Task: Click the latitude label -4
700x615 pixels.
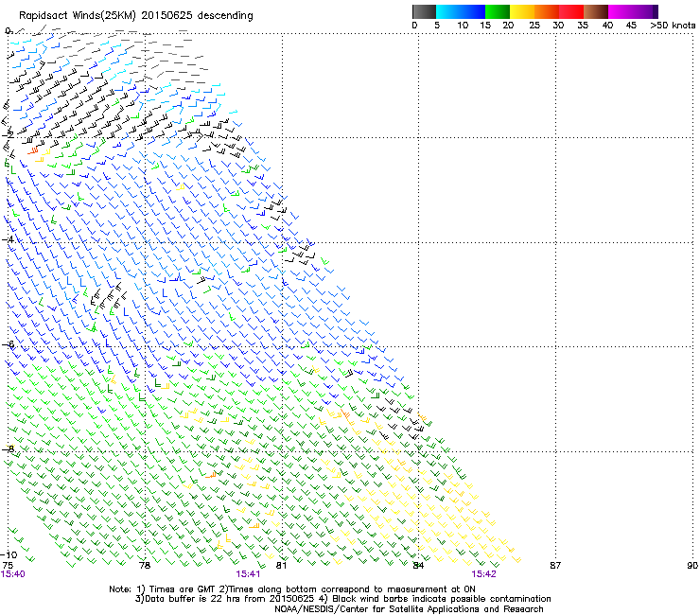Action: (8, 239)
